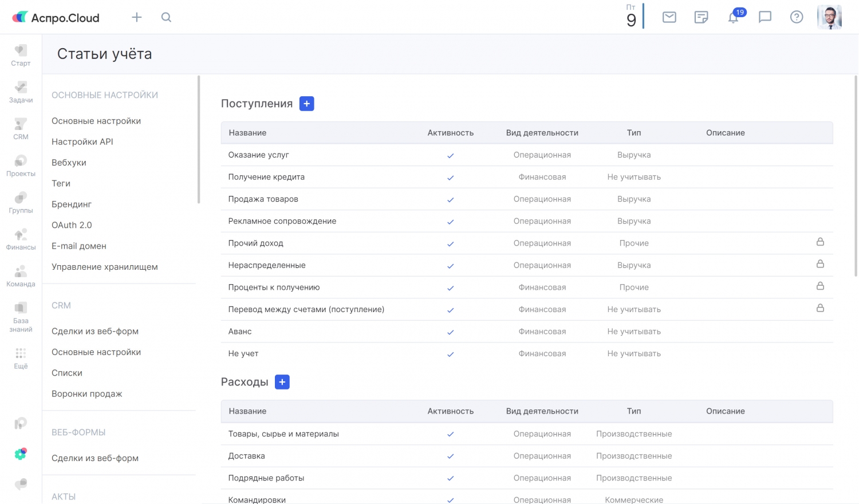
Task: Open Воронки продаж settings item
Action: coord(87,393)
